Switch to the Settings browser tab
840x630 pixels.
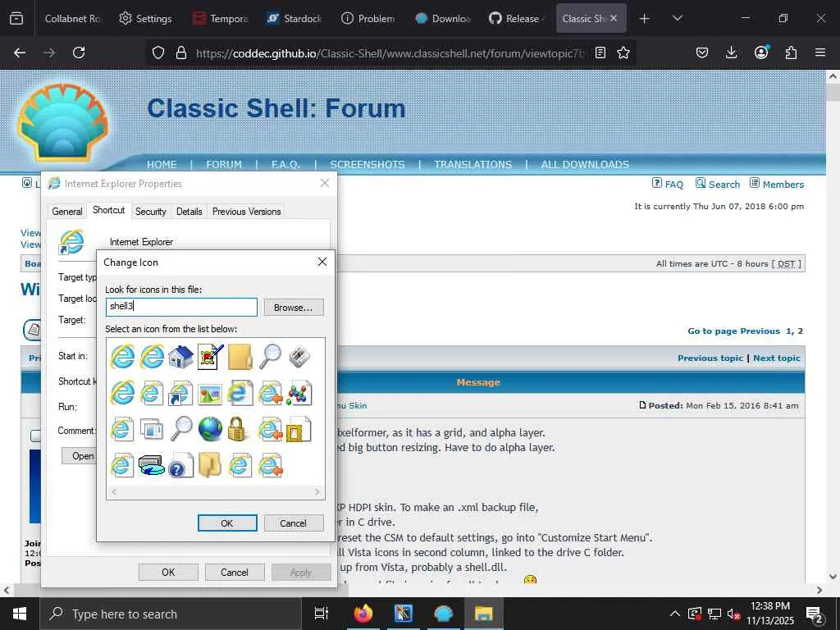146,18
